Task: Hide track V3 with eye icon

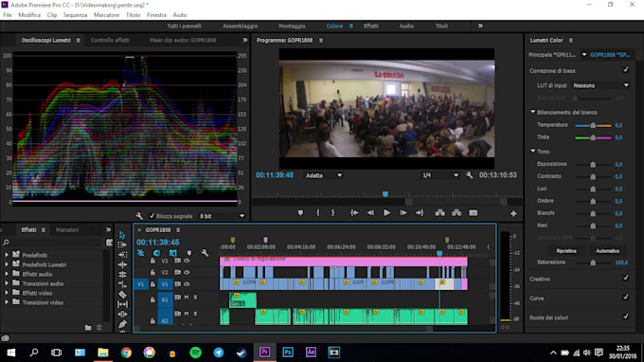Action: tap(187, 261)
